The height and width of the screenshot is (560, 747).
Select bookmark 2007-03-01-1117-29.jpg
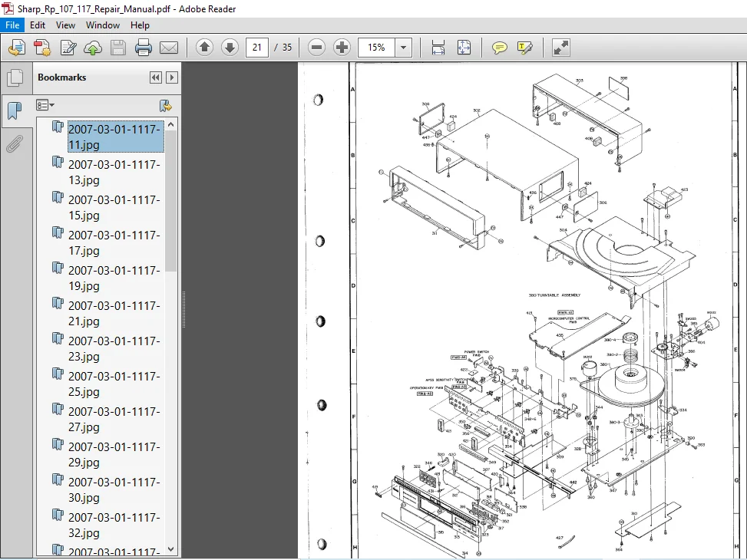114,454
